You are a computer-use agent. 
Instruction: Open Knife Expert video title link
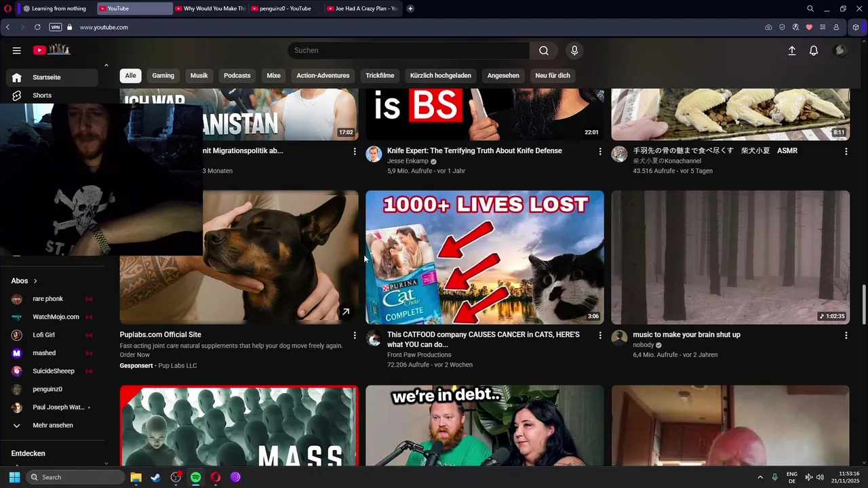475,150
